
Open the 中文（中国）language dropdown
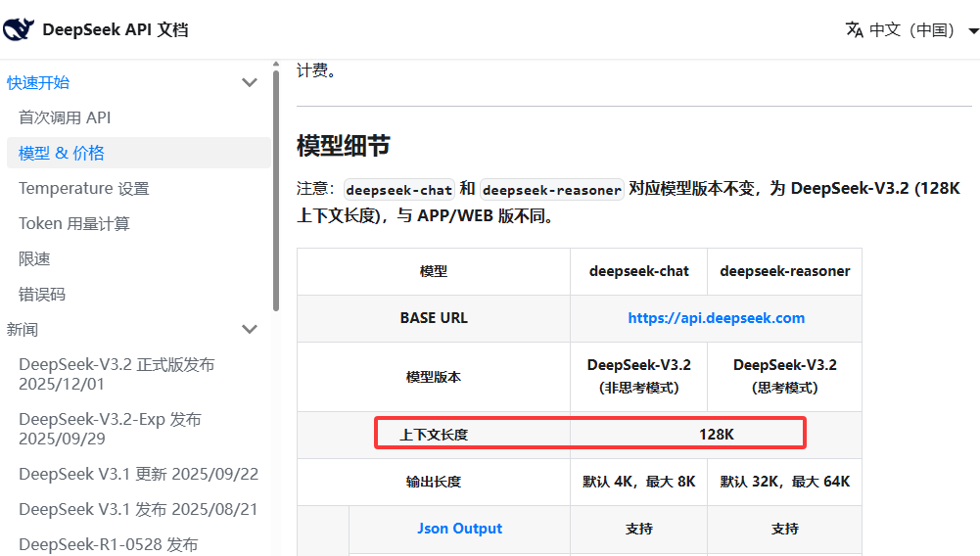point(910,29)
